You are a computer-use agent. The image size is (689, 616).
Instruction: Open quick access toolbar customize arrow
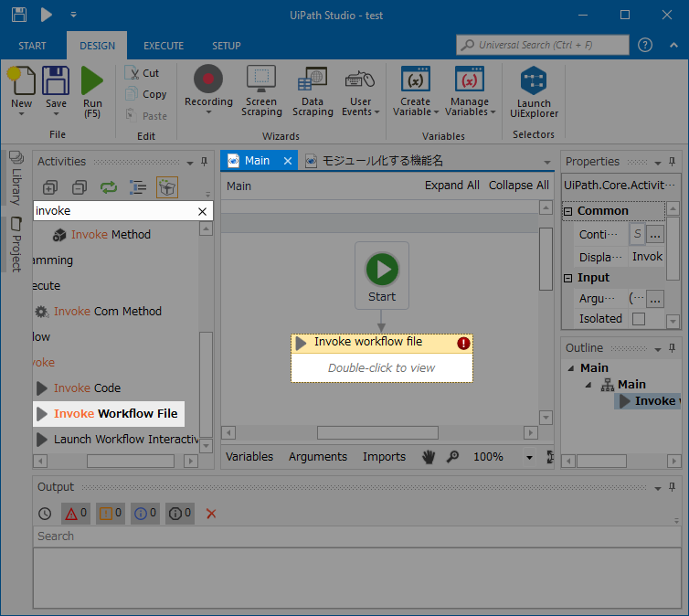coord(73,15)
